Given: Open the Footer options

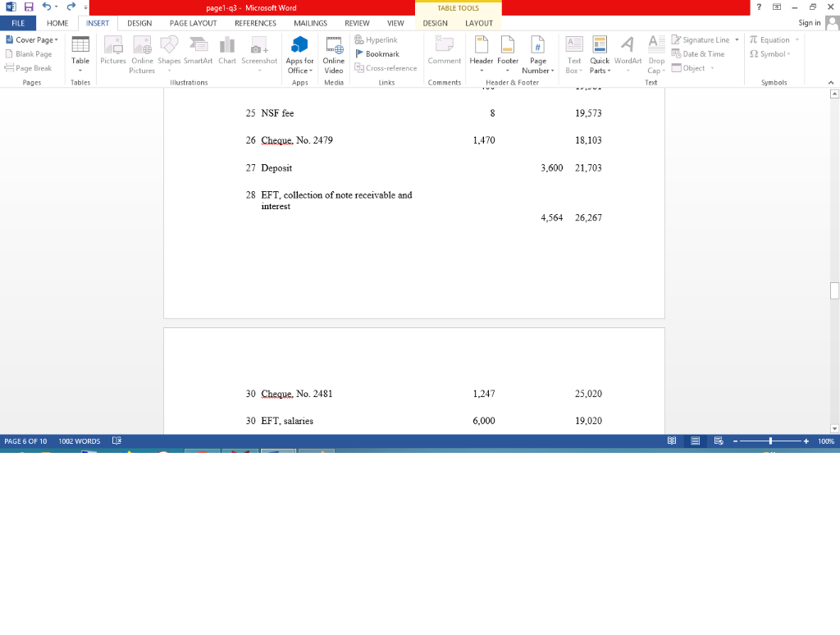Looking at the screenshot, I should [x=507, y=55].
